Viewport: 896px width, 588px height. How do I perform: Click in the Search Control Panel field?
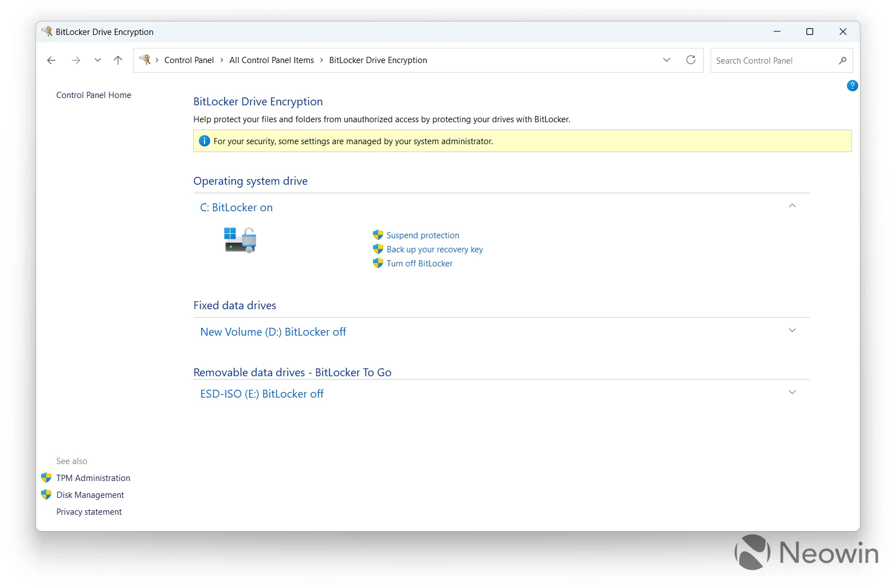tap(772, 61)
